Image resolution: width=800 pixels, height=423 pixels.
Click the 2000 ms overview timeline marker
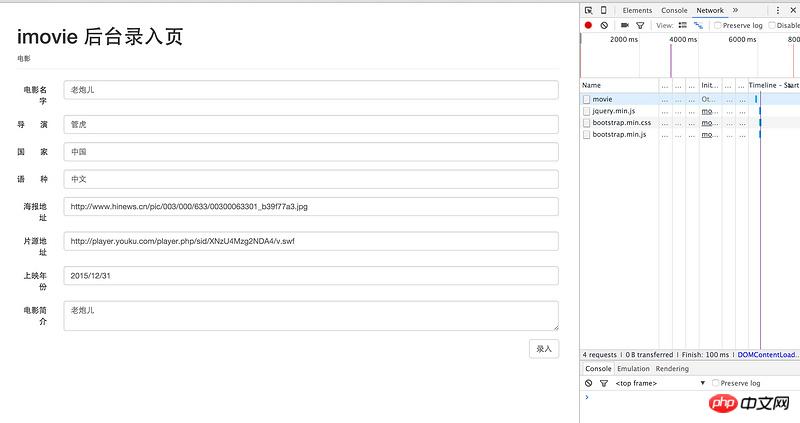coord(623,39)
